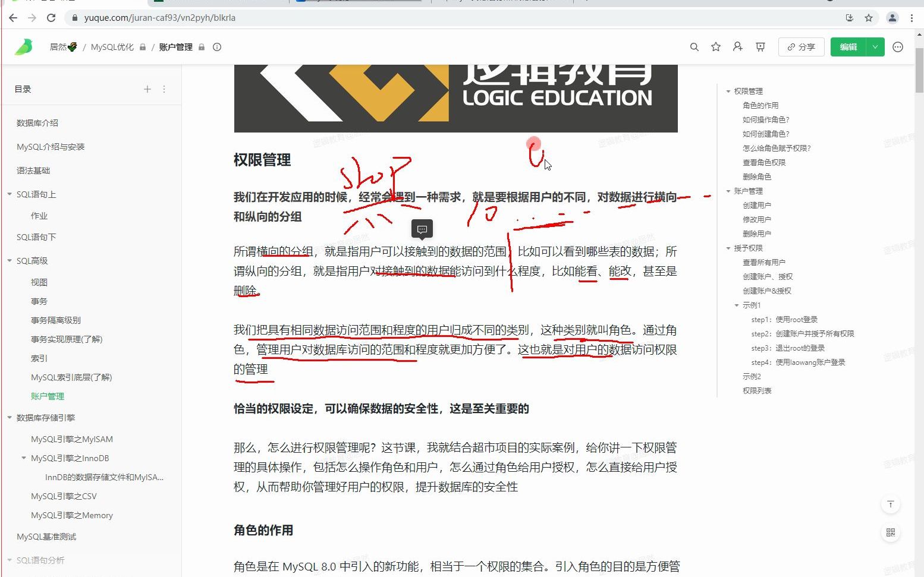Collapse the 数据库存储引擎 tree node
Image resolution: width=924 pixels, height=577 pixels.
click(x=10, y=418)
